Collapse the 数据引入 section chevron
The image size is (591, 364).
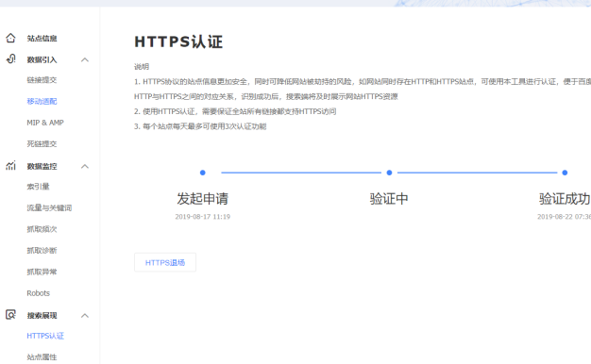click(85, 59)
